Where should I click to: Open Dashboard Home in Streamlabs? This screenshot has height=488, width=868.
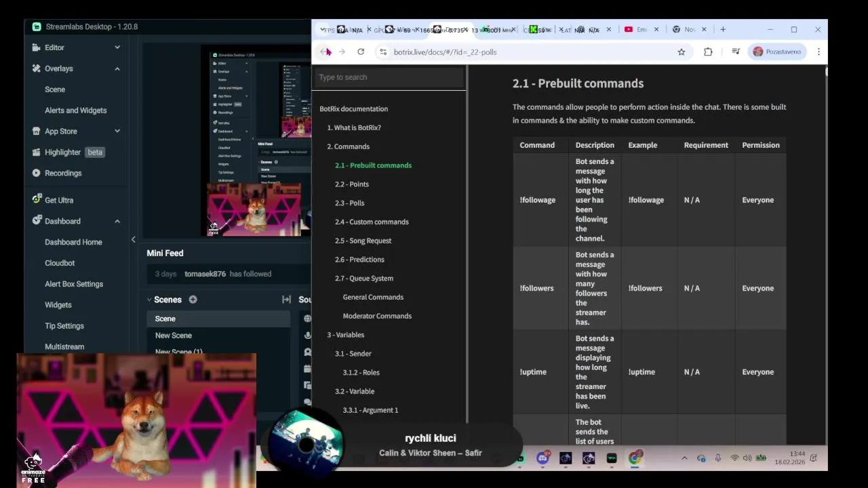click(x=73, y=242)
